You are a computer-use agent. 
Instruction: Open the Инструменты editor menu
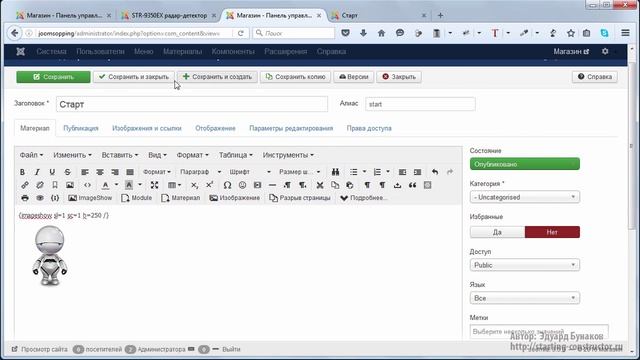(288, 155)
